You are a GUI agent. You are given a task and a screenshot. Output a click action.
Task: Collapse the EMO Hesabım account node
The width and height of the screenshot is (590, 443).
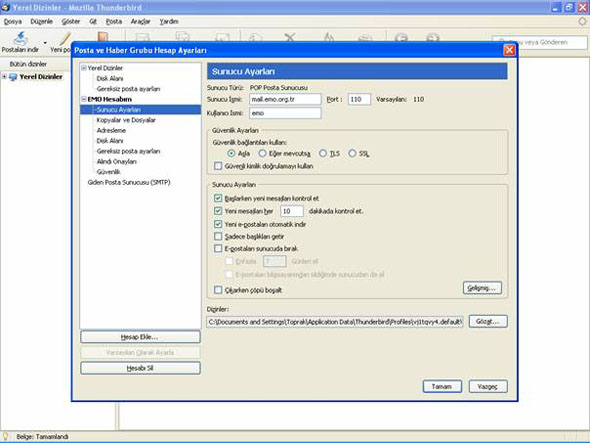tap(84, 99)
